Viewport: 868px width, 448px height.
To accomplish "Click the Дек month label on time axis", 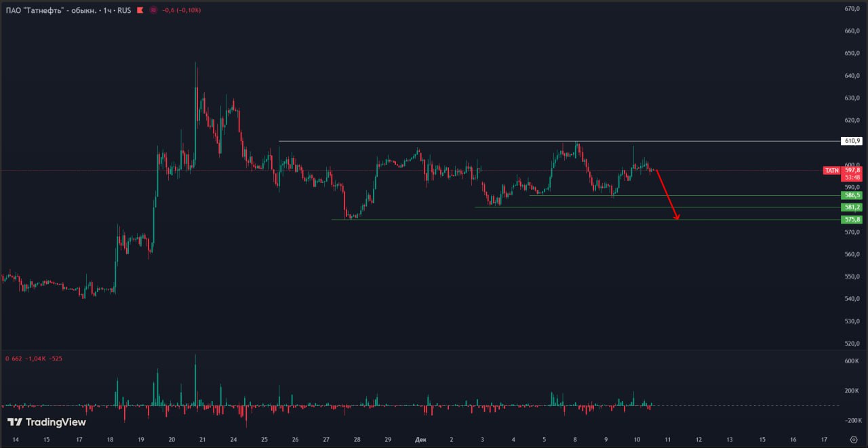I will 420,439.
